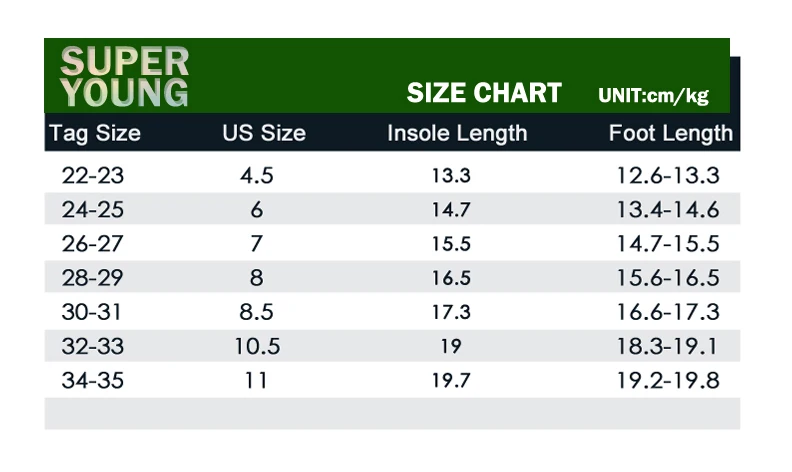Select the US Size column header
This screenshot has width=792, height=472.
(x=264, y=133)
